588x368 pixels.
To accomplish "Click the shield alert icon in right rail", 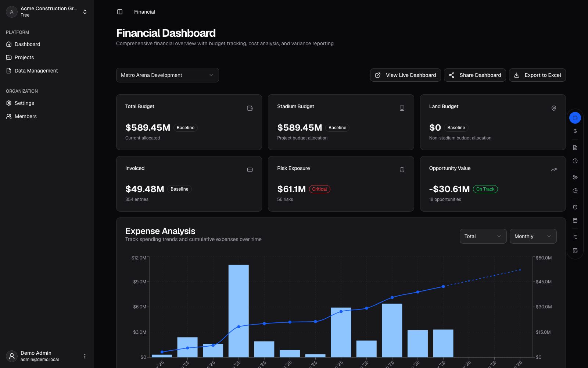I will point(575,207).
